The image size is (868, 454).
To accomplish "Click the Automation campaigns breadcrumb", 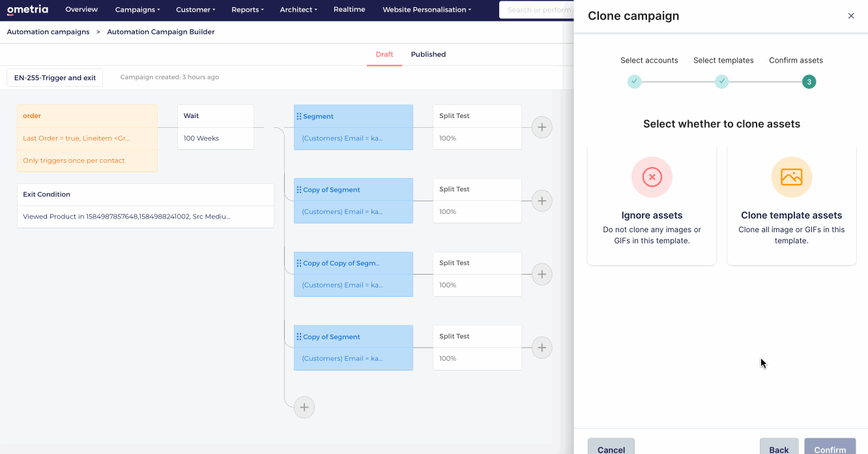I will (x=48, y=32).
